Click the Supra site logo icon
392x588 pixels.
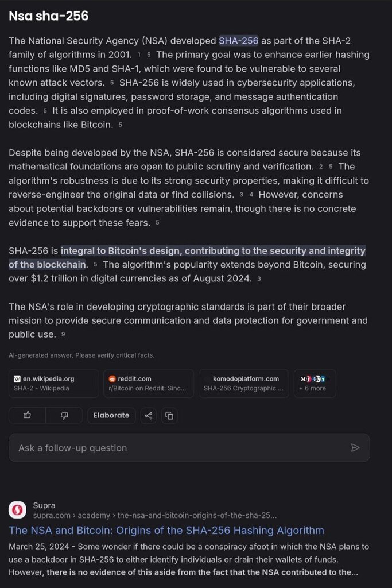point(17,510)
